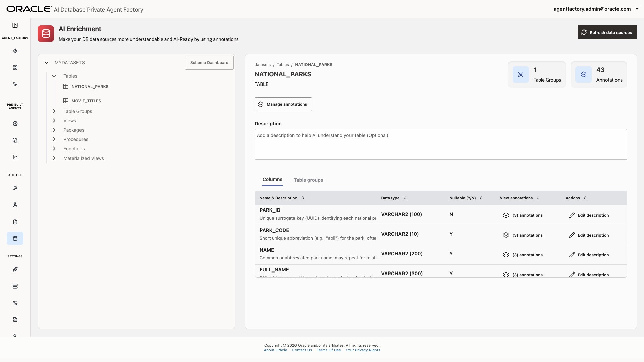Image resolution: width=644 pixels, height=362 pixels.
Task: Edit description for FULL_NAME column
Action: pyautogui.click(x=589, y=275)
